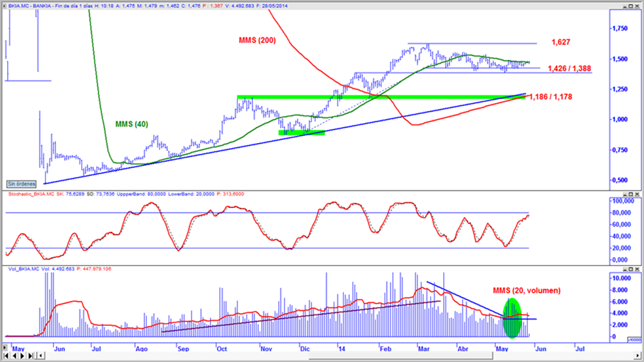Click the 20,000 stochastic axis value
Screen dimensions: 644x362
coord(623,248)
